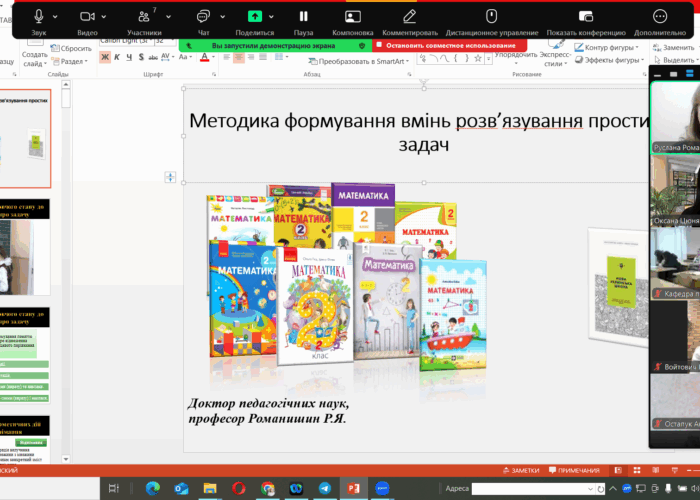
Task: Open Дистанционное управление remote control
Action: click(x=491, y=17)
